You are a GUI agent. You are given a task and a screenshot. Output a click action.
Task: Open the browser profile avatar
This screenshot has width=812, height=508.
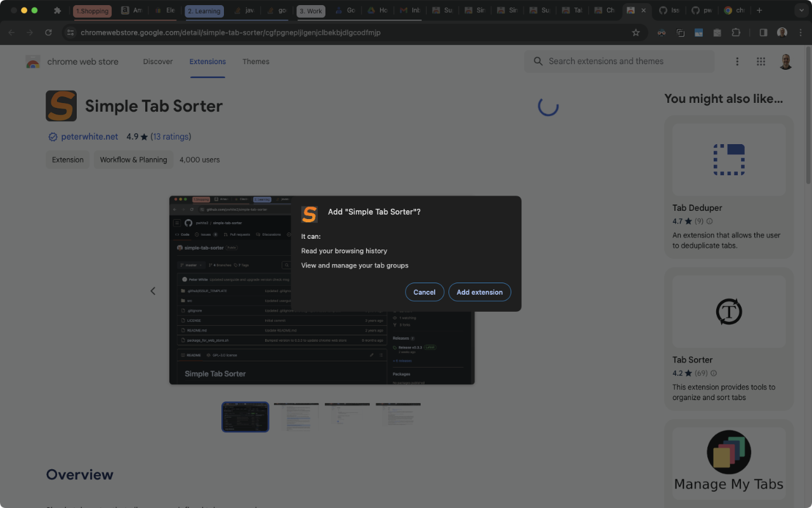[x=782, y=32]
